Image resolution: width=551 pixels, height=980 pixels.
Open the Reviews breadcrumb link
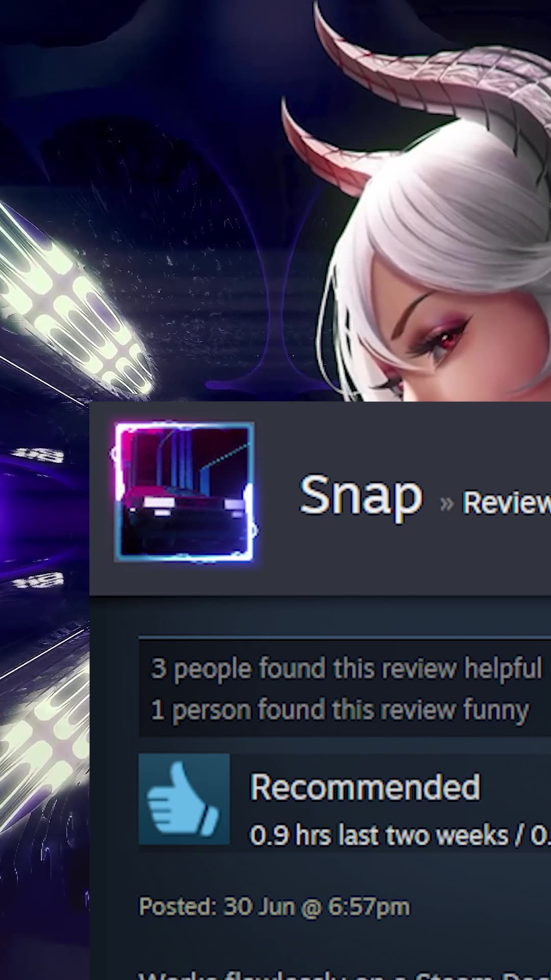tap(506, 503)
